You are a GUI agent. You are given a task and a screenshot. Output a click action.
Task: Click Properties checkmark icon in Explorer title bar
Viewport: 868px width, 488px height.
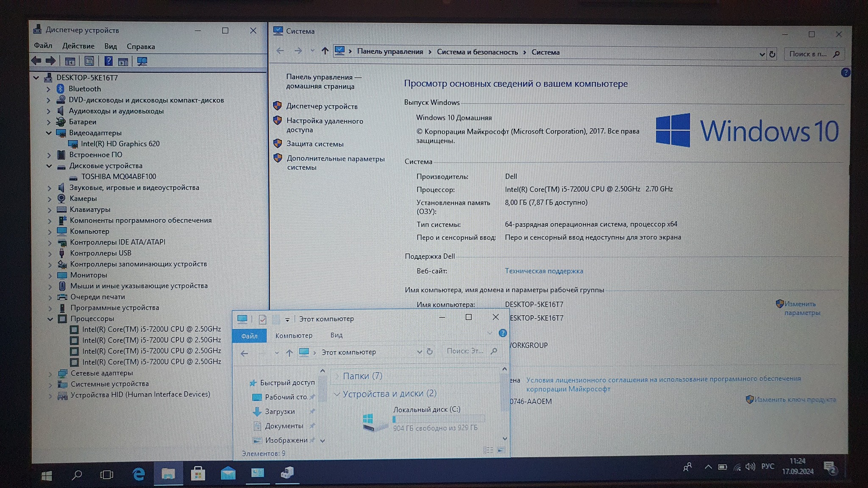click(262, 319)
